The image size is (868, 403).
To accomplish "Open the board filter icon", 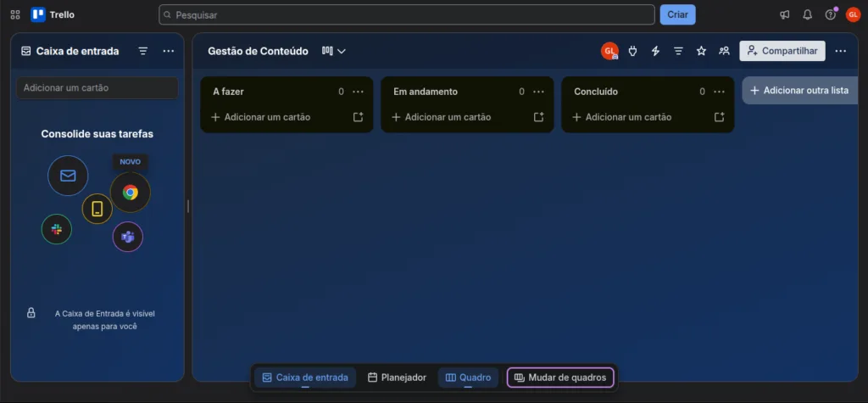I will click(x=678, y=51).
